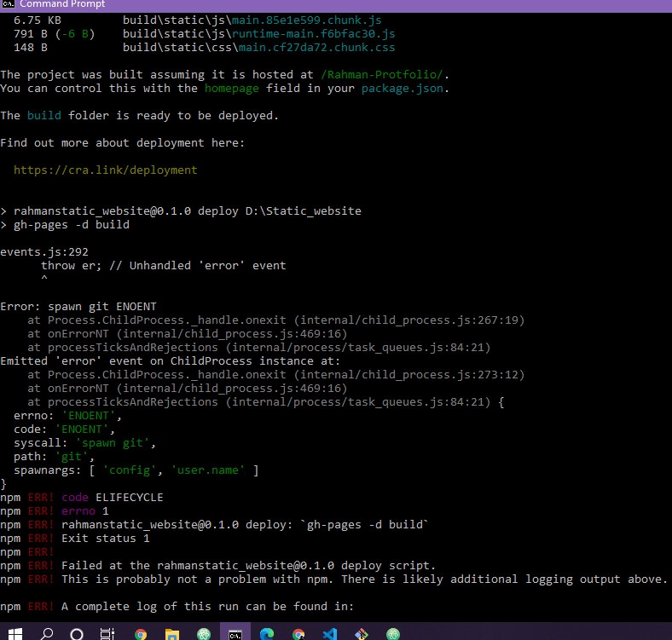Click the /Rahman-Protfolio/ path text
The height and width of the screenshot is (640, 672).
tap(382, 74)
